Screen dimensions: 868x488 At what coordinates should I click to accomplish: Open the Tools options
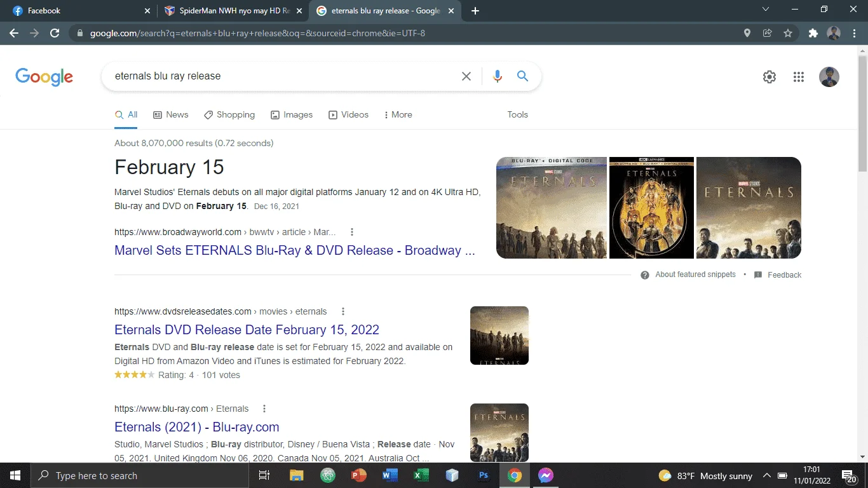(517, 114)
